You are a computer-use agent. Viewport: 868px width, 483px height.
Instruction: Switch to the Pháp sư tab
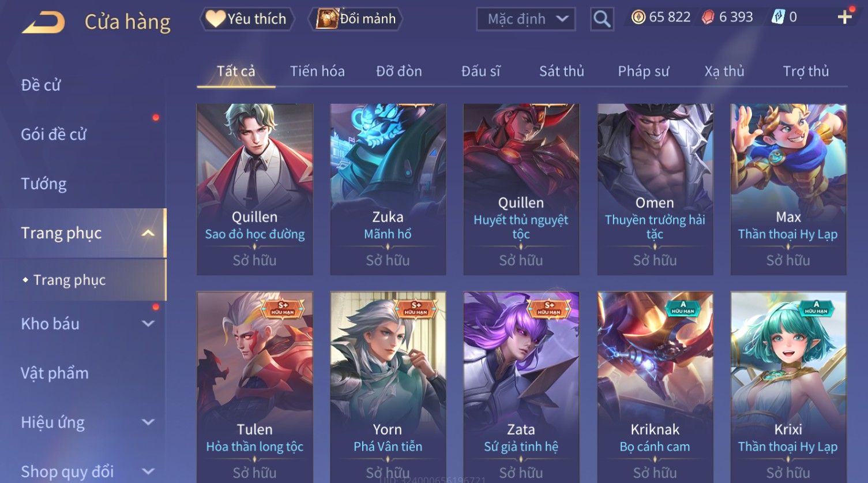pos(643,71)
